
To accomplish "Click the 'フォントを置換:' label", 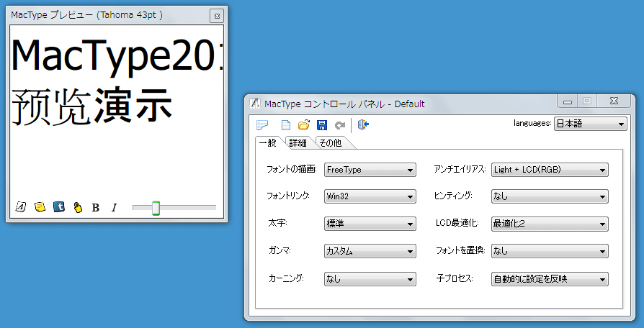I will tap(460, 251).
